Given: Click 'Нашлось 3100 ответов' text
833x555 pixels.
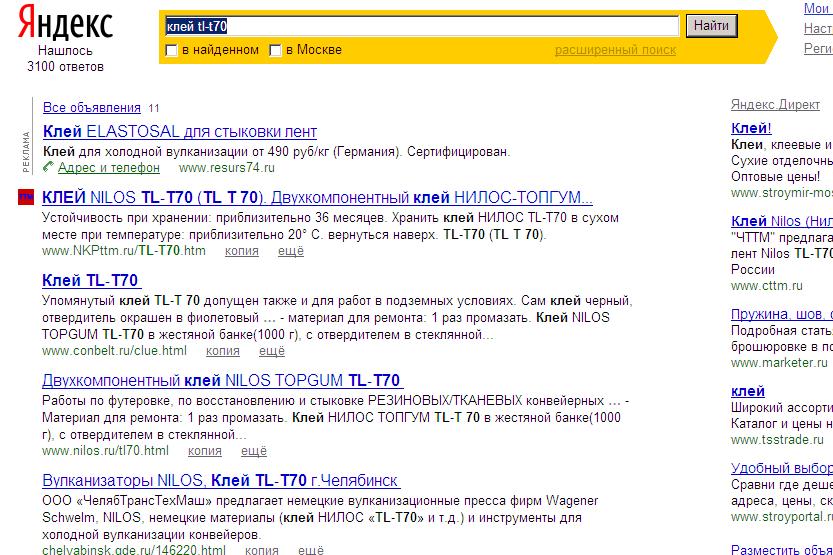Looking at the screenshot, I should (x=65, y=58).
